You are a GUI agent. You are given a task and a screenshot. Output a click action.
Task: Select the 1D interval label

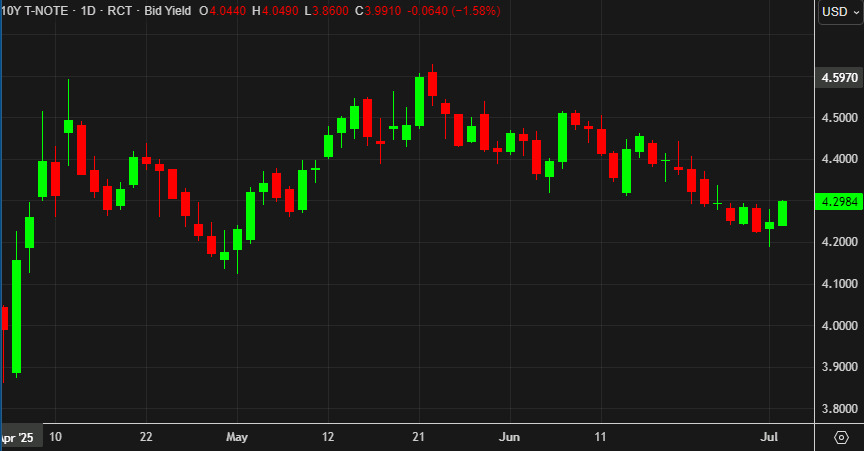coord(89,11)
